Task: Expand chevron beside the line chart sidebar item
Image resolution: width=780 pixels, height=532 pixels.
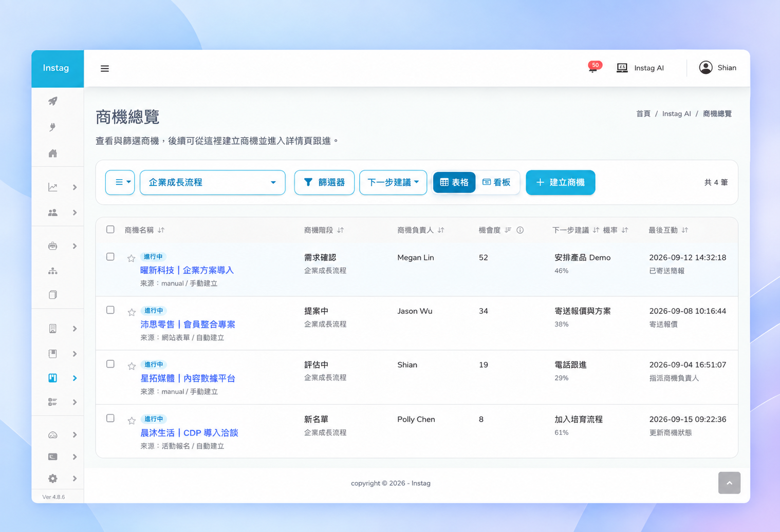Action: coord(75,187)
